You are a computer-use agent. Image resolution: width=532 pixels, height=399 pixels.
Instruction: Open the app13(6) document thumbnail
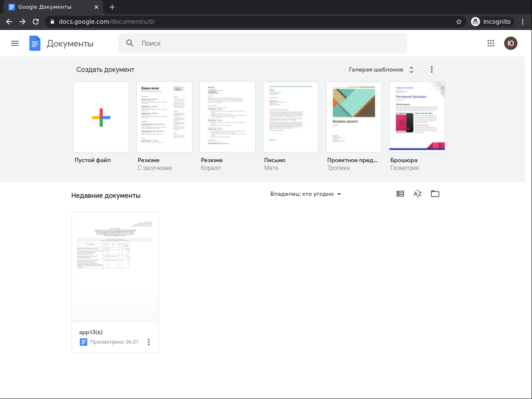point(115,267)
